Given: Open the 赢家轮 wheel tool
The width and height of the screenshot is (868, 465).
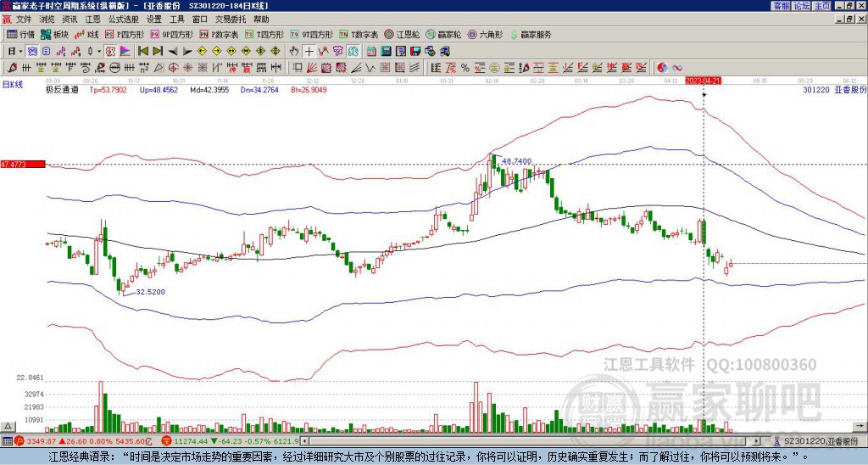Looking at the screenshot, I should coord(444,34).
